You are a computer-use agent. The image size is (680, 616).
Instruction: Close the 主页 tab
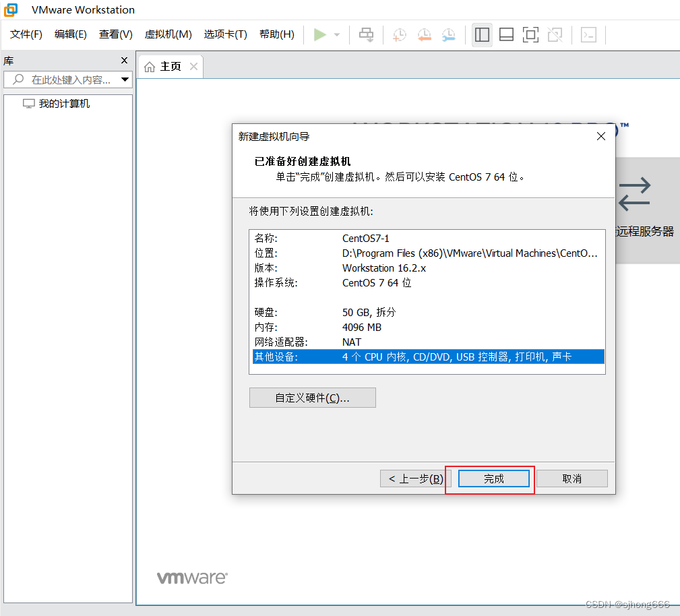[194, 66]
